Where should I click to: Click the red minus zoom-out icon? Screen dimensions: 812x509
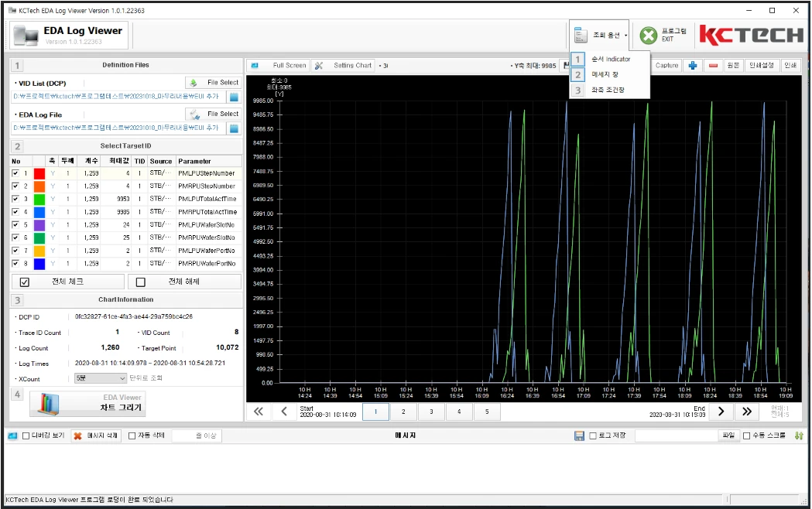713,66
